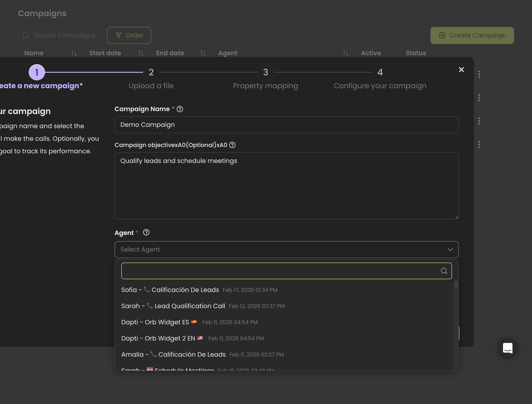Choose Sofia - Calificación De Leads agent
Image resolution: width=532 pixels, height=404 pixels.
170,290
